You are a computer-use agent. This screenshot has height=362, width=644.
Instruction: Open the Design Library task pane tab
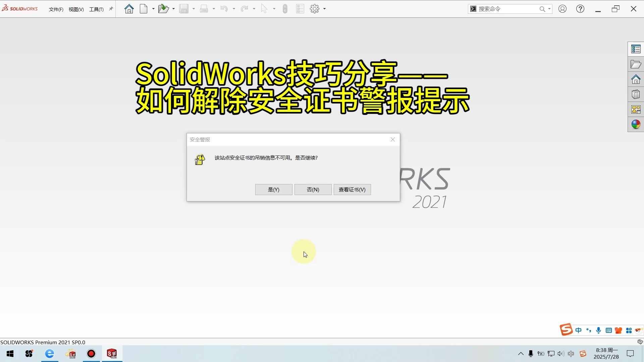pyautogui.click(x=636, y=95)
